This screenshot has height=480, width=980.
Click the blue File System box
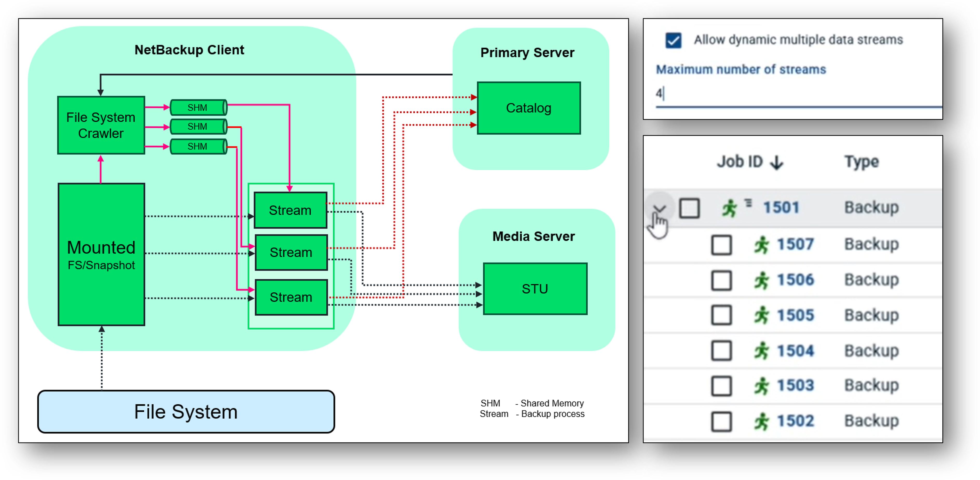coord(186,411)
